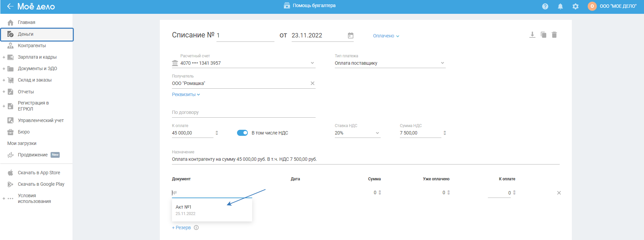Expand the Реквизиты section
Screen dimensions: 644x240
coord(186,94)
